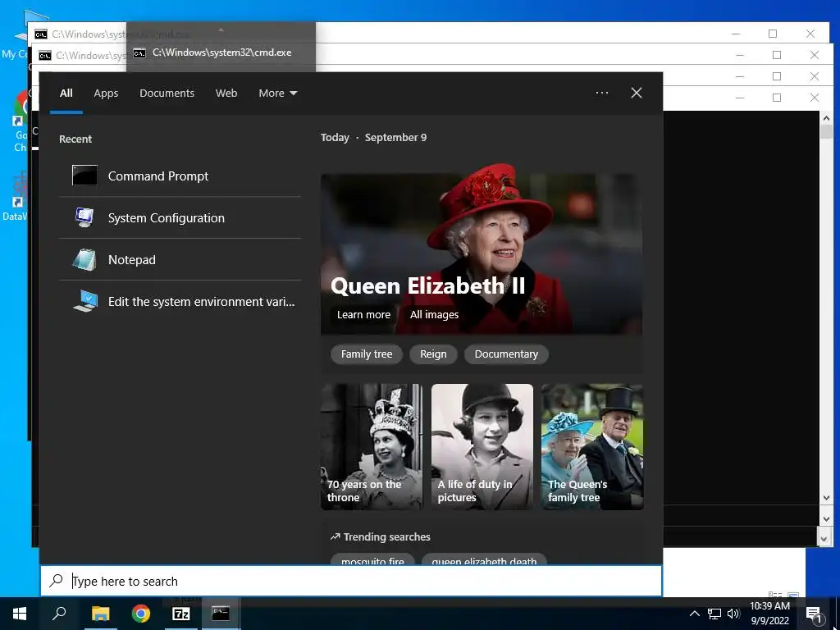Open the notification center icon
The image size is (840, 630).
click(x=814, y=614)
